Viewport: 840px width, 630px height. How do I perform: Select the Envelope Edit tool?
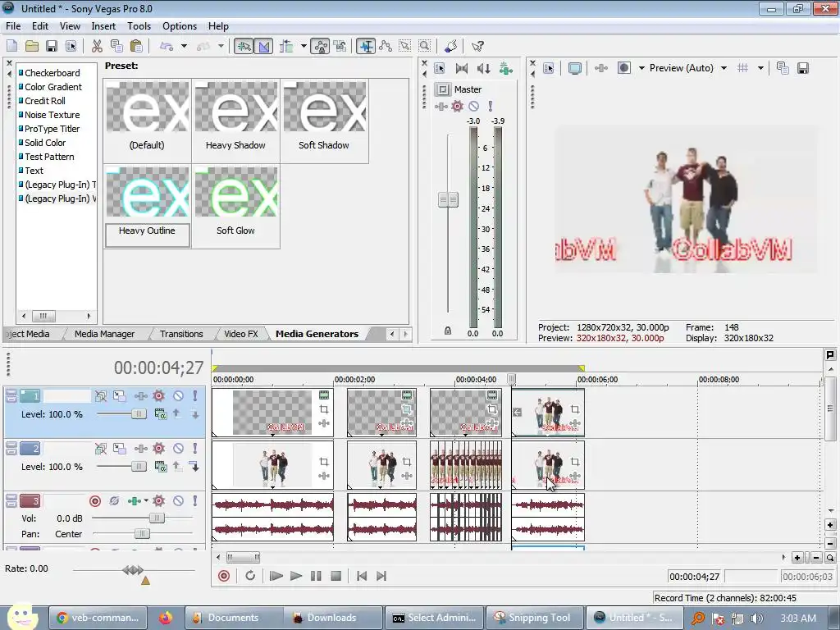coord(386,46)
